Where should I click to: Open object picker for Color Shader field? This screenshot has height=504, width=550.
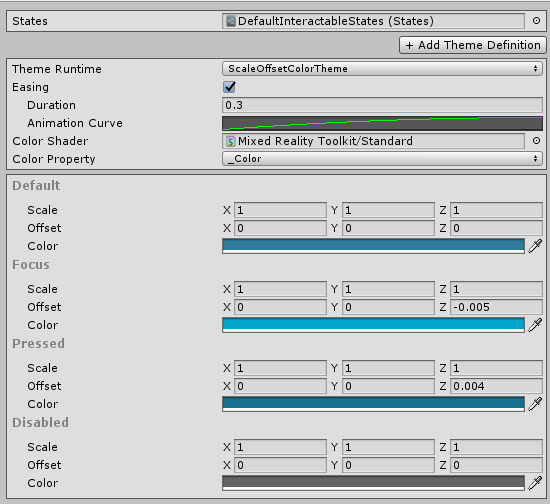(x=536, y=141)
